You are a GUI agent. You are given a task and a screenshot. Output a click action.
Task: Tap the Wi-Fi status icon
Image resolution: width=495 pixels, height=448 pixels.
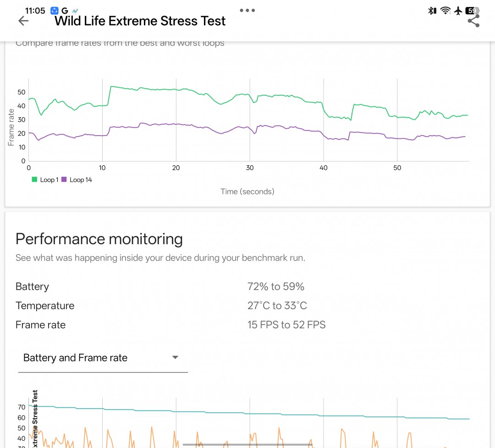pyautogui.click(x=445, y=11)
